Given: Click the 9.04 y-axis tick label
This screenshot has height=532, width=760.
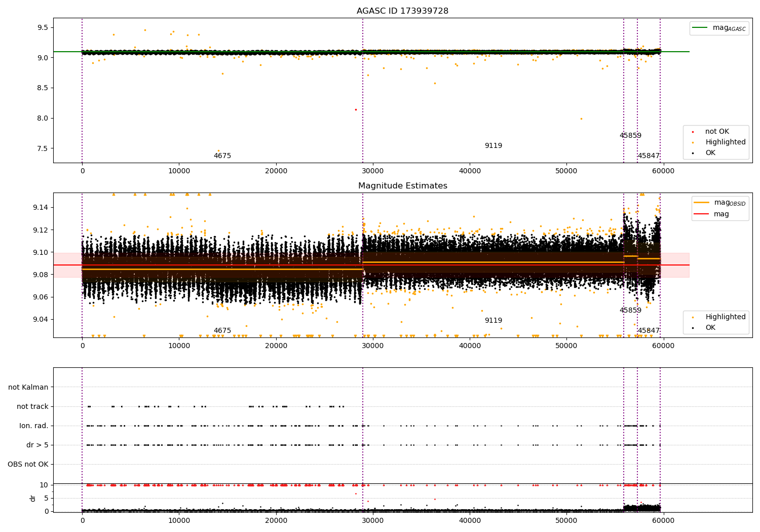Looking at the screenshot, I should click(41, 319).
